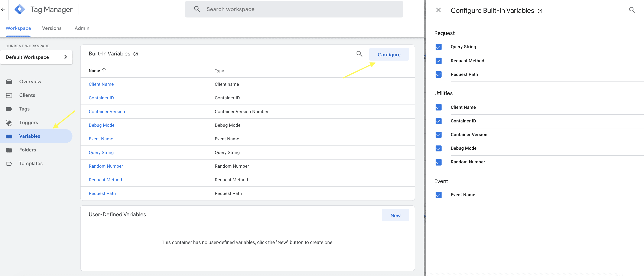
Task: Open Overview in the sidebar
Action: [x=30, y=81]
